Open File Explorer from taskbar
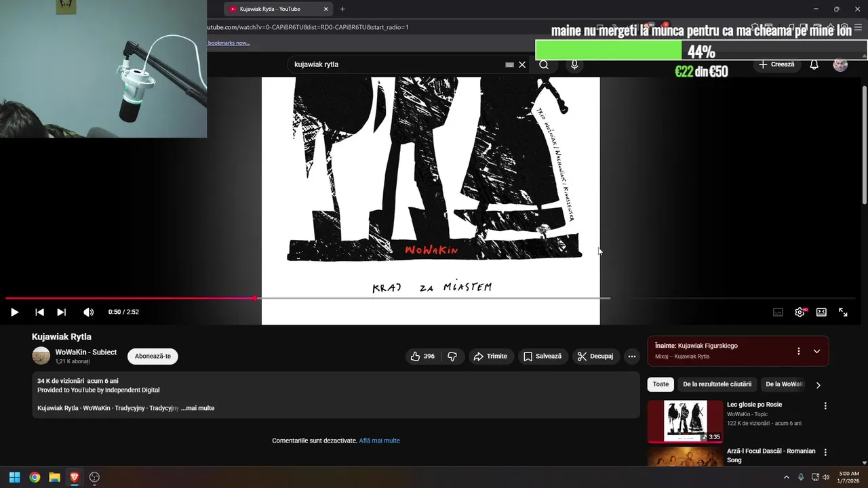This screenshot has width=868, height=488. (x=54, y=477)
